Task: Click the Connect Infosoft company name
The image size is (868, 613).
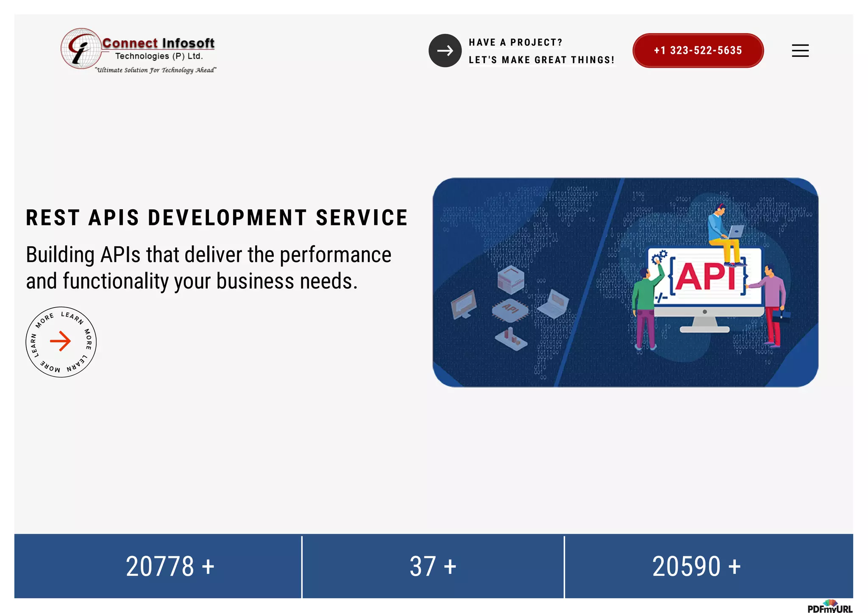Action: (x=158, y=43)
